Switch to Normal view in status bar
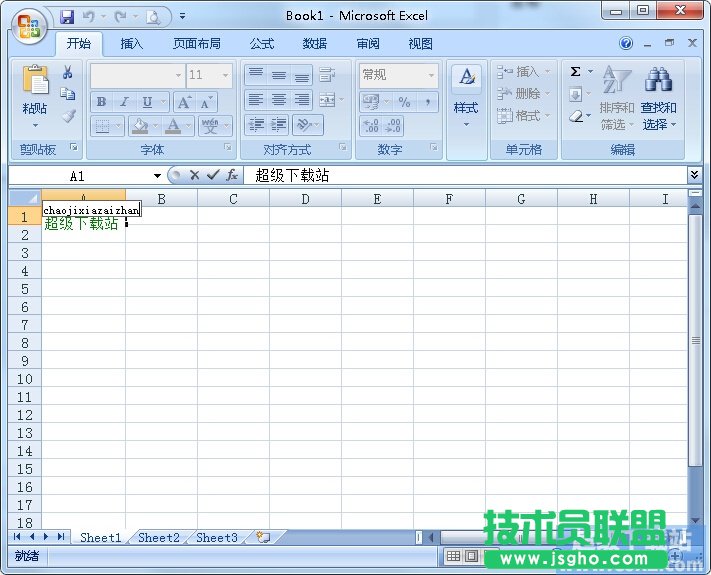 click(453, 556)
